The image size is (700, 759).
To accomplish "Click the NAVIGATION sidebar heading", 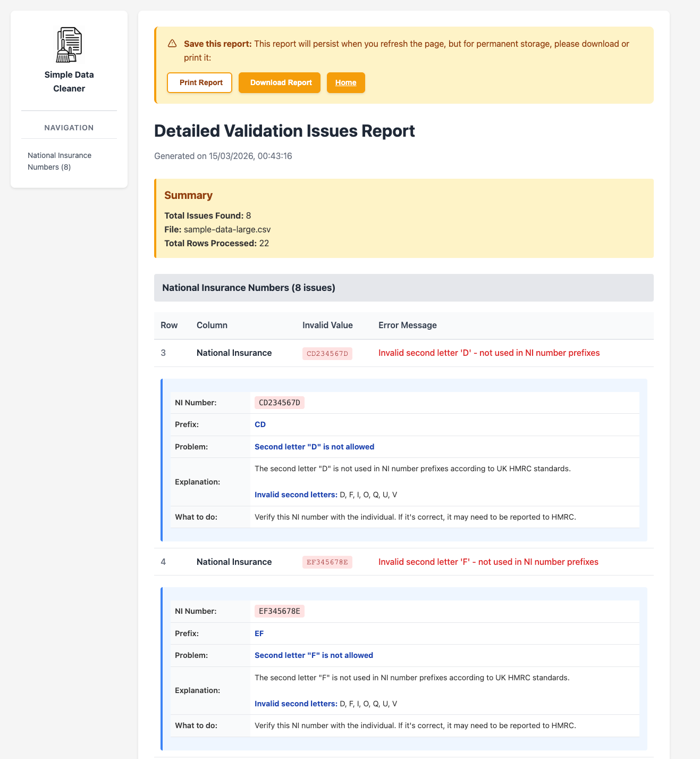I will coord(69,127).
